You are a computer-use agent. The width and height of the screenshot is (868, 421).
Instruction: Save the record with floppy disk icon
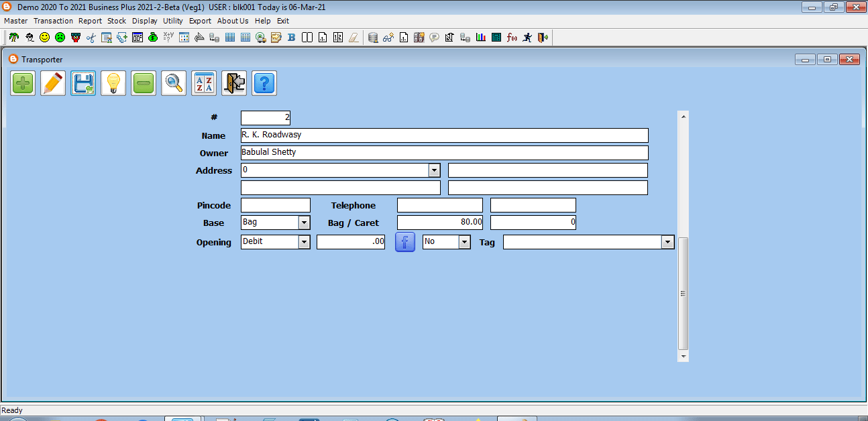83,84
